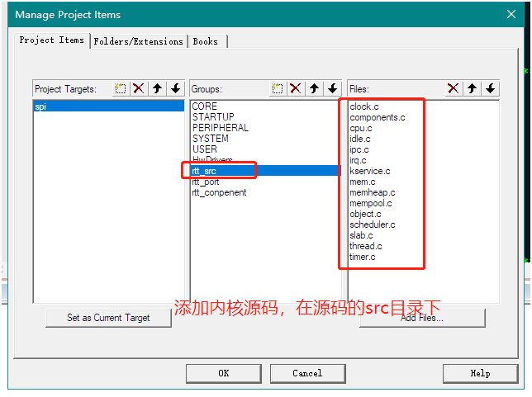Click the Add Files... button
532x397 pixels.
point(422,318)
